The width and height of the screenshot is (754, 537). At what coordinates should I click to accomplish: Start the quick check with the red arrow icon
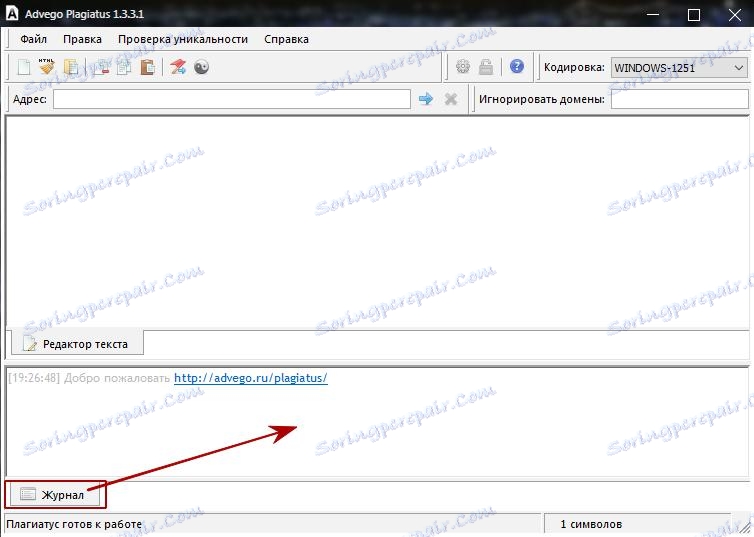point(177,67)
